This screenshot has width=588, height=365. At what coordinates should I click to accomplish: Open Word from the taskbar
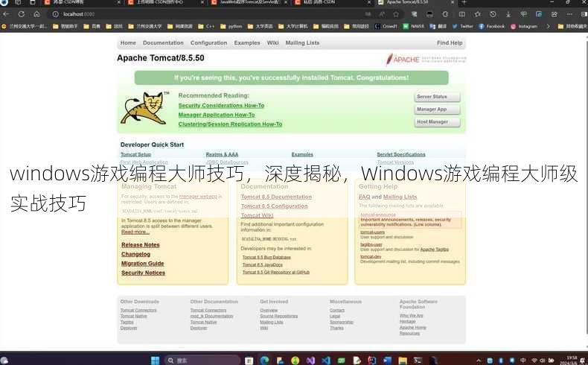pyautogui.click(x=387, y=361)
